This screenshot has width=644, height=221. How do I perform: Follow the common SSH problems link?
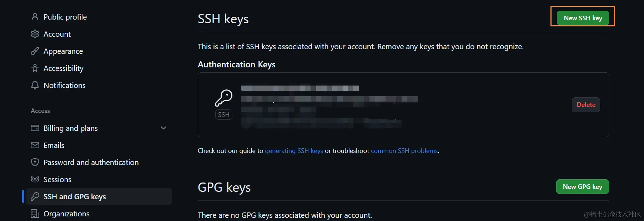click(x=404, y=151)
